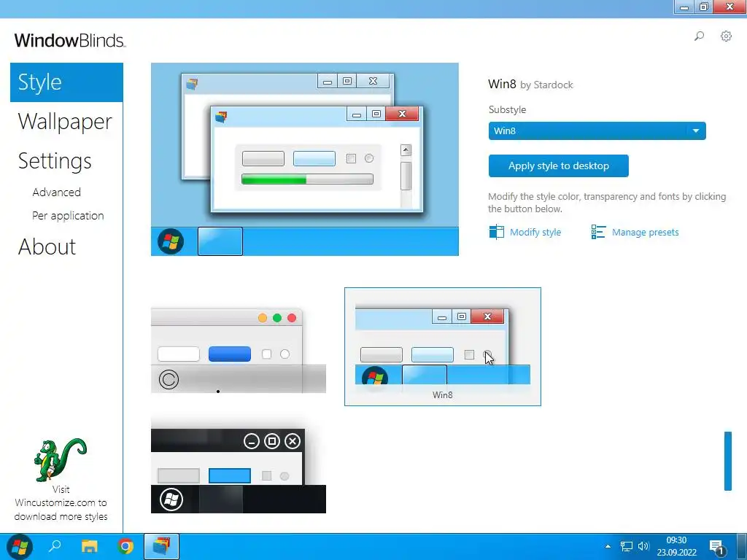Maximize the WindowBlinds window
The height and width of the screenshot is (560, 747).
(704, 7)
